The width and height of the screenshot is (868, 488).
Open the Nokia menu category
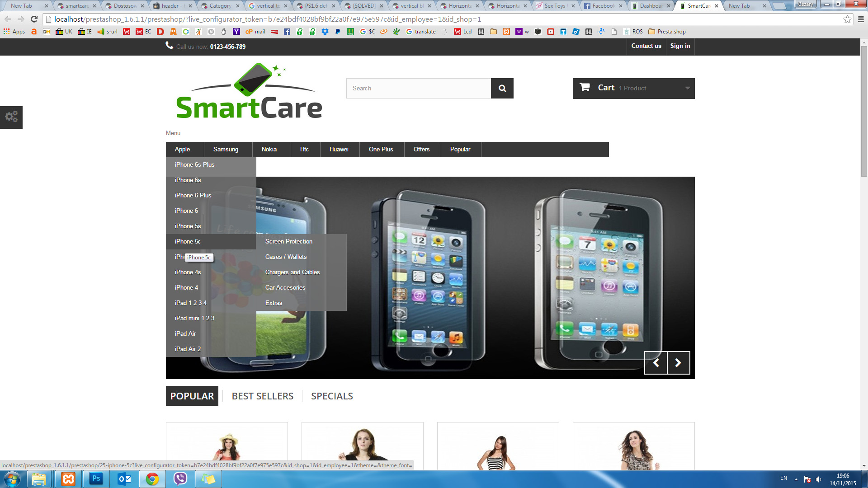coord(269,149)
